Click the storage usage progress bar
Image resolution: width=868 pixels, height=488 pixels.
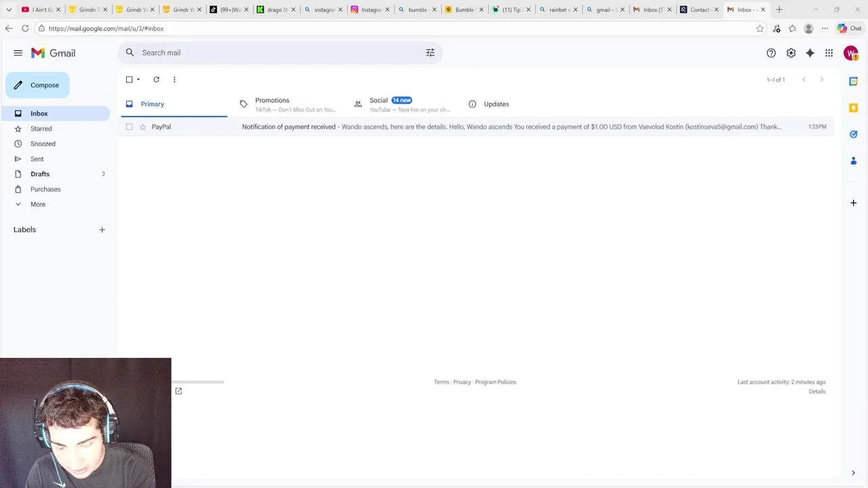tap(198, 382)
